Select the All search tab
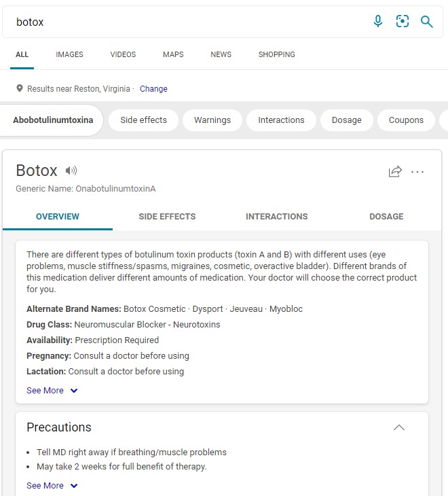 [x=22, y=54]
